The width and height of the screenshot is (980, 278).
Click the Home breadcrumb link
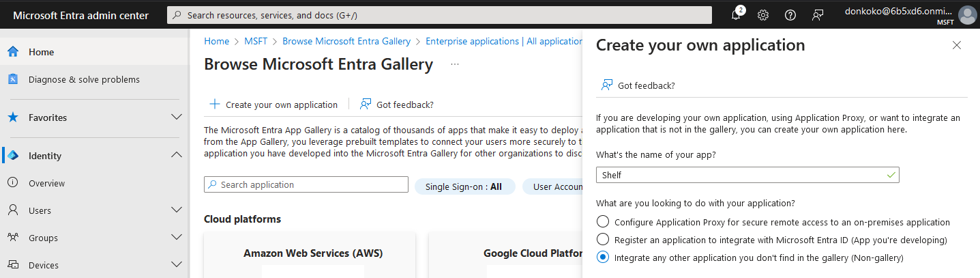[x=216, y=41]
